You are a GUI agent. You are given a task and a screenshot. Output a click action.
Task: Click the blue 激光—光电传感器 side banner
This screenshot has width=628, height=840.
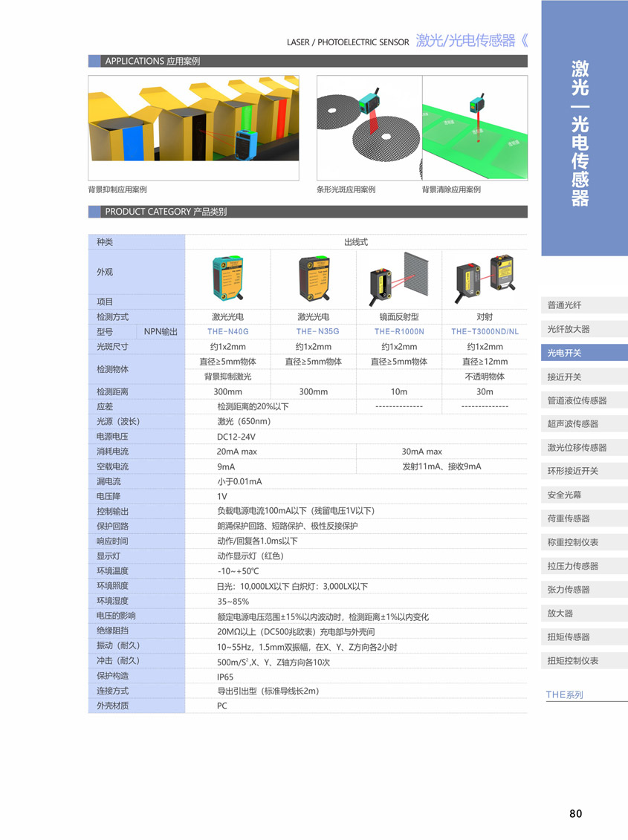pos(584,130)
